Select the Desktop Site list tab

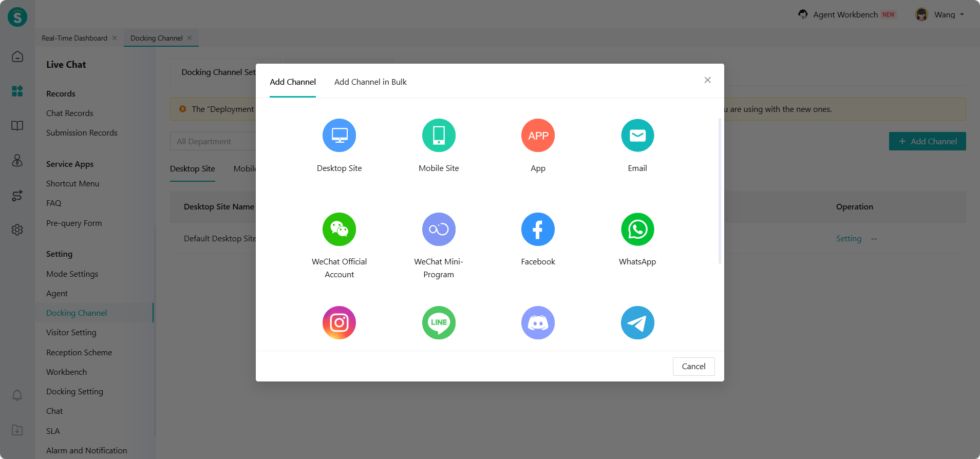click(x=193, y=169)
